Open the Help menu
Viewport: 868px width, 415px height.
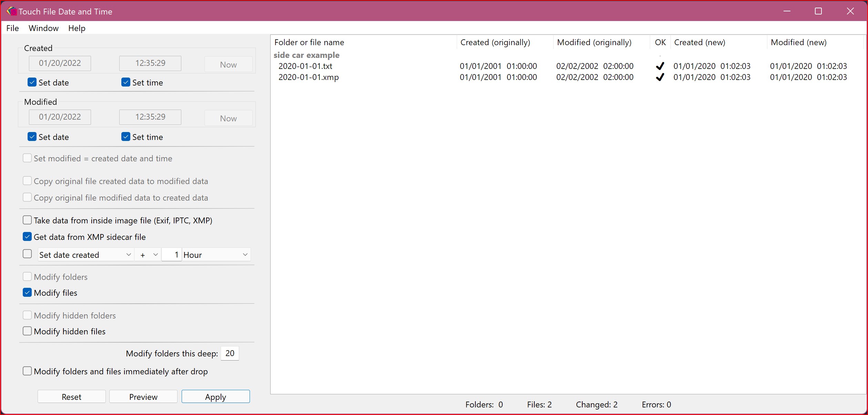pyautogui.click(x=77, y=28)
